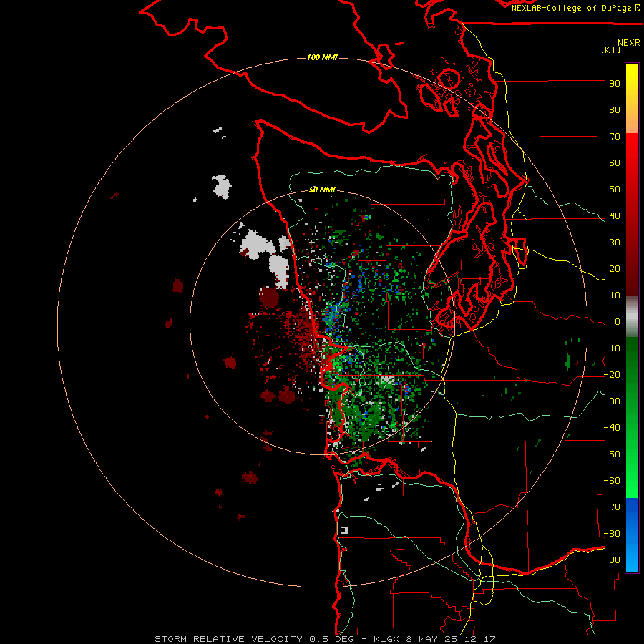The image size is (644, 644).
Task: Click the -50 knot scale label
Action: [612, 454]
